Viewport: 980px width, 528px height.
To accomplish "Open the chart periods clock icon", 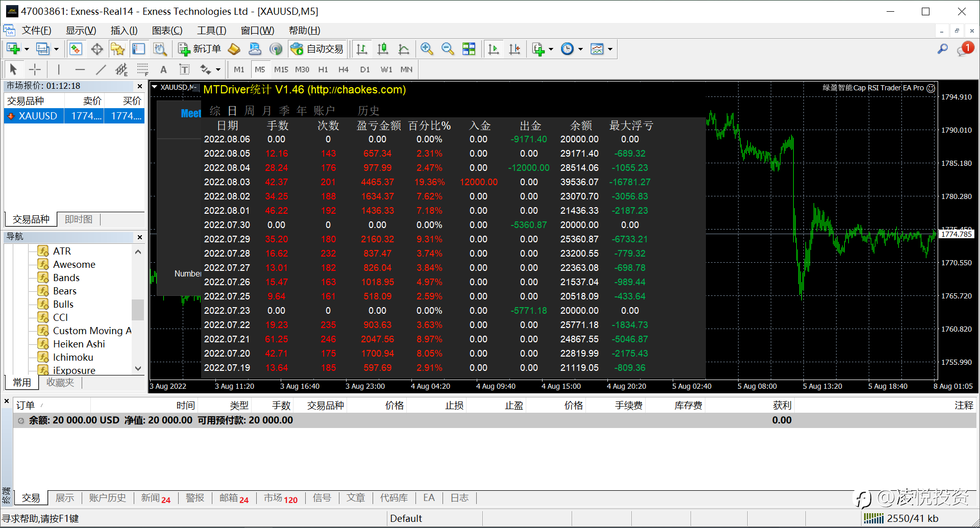I will [568, 49].
